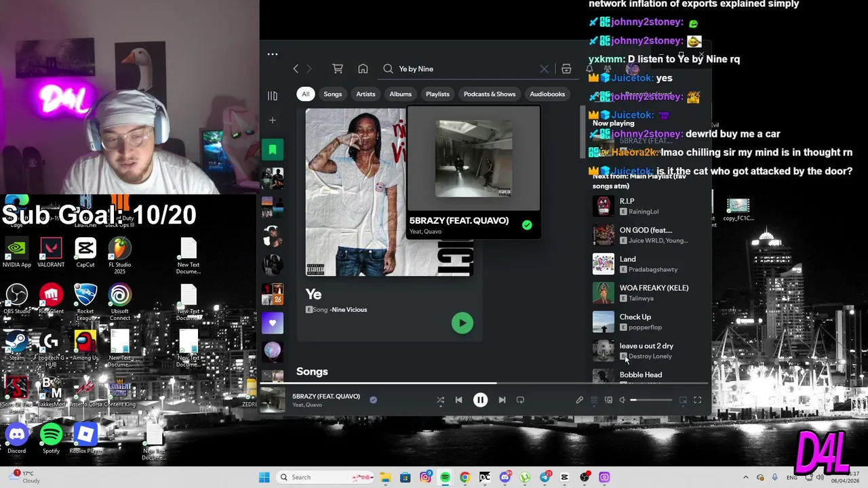The width and height of the screenshot is (868, 488).
Task: Open the Ye top result title
Action: pos(313,294)
